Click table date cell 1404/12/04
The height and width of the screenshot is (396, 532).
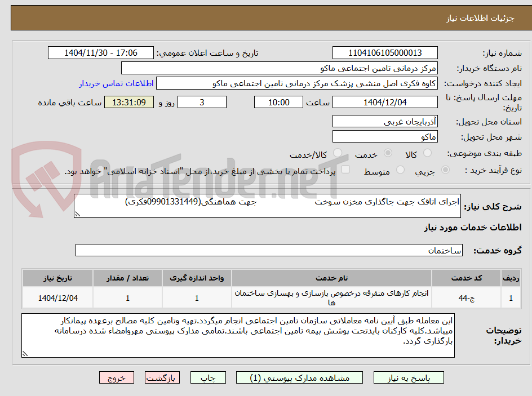pos(57,297)
